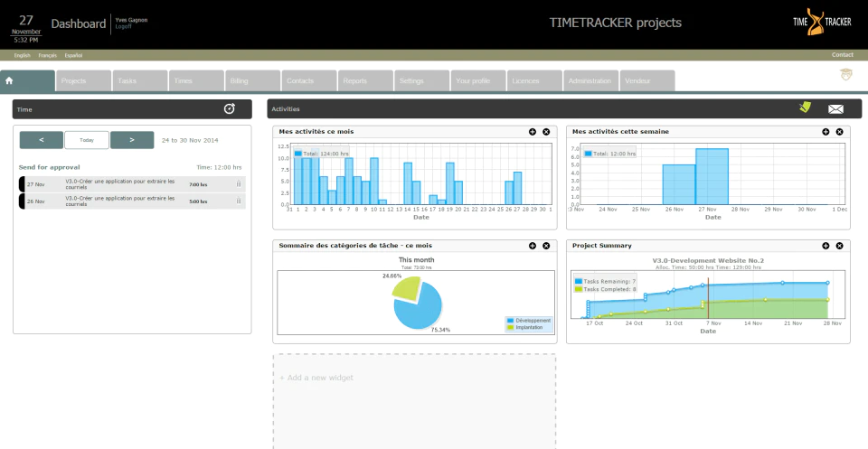Click the Activities panel header
Screen dimensions: 868x449
tap(564, 109)
